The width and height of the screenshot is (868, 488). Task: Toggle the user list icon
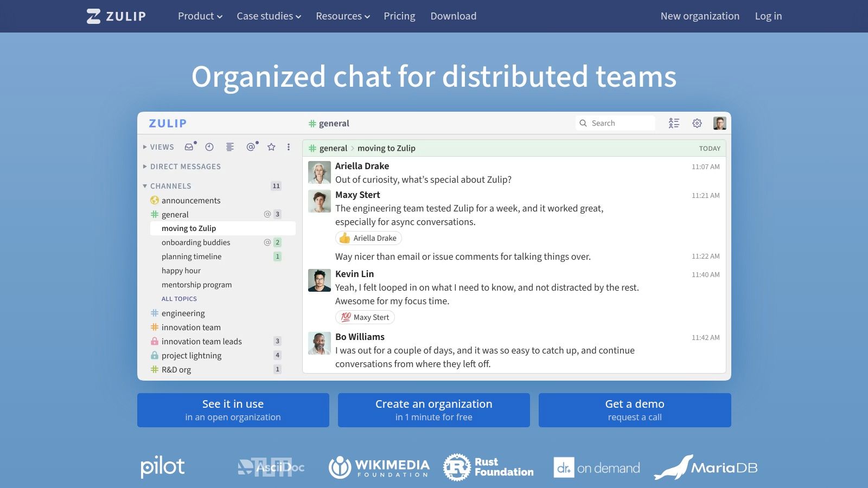(674, 123)
